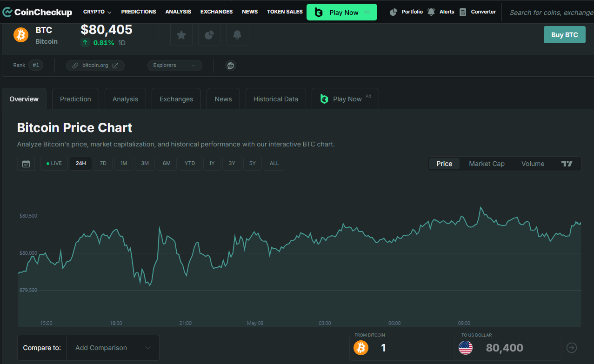Click the Rank #1 badge
The image size is (594, 364).
pyautogui.click(x=36, y=66)
